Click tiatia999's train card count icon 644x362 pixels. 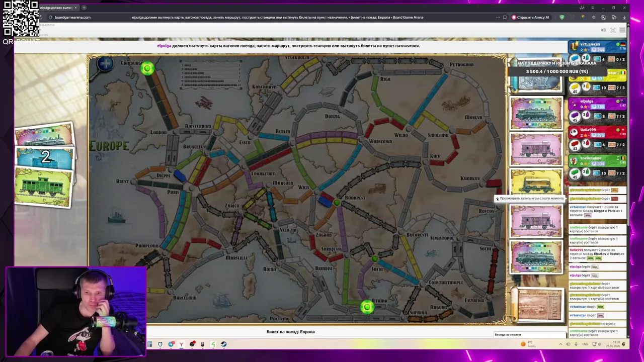598,144
